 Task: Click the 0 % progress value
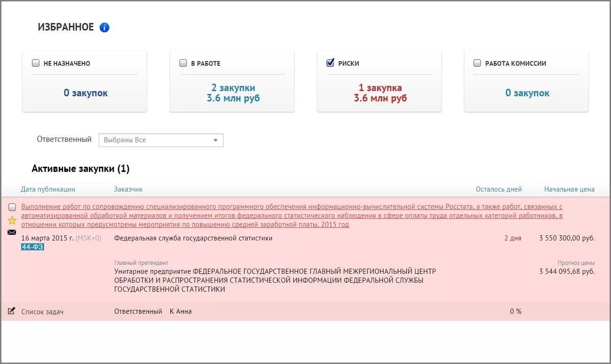(x=516, y=311)
